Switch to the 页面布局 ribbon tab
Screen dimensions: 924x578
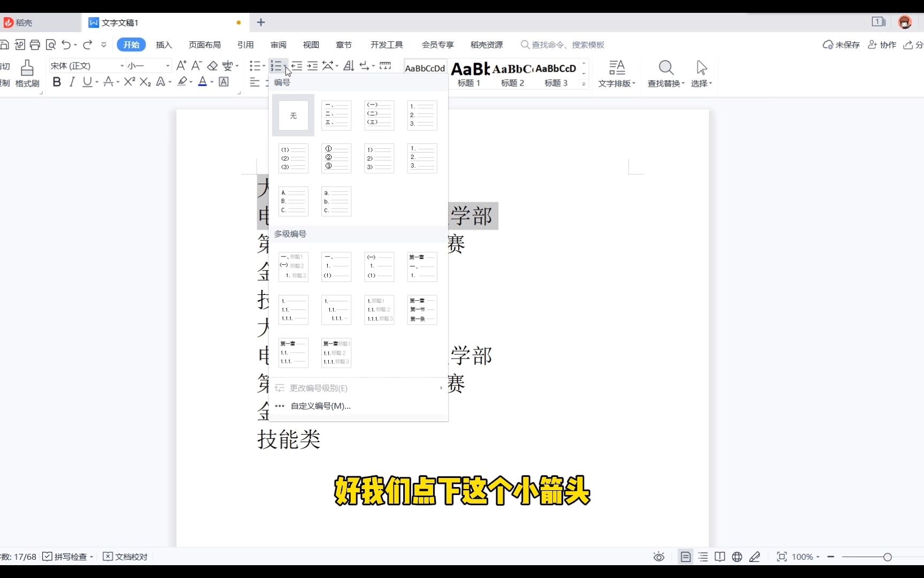coord(205,44)
